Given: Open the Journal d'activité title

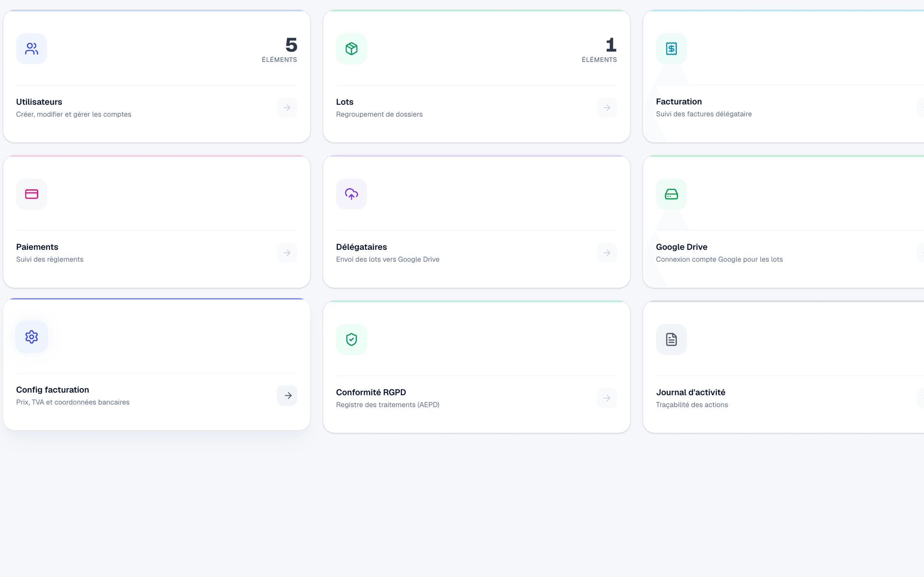Looking at the screenshot, I should 691,393.
